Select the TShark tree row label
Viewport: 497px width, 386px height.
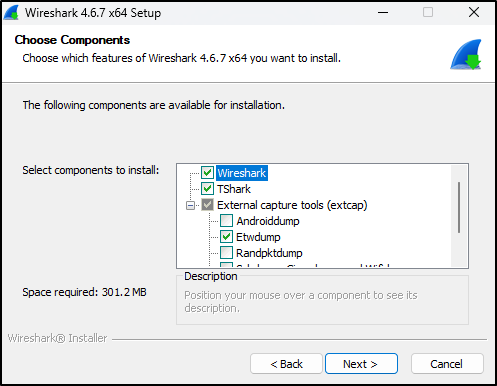point(234,189)
